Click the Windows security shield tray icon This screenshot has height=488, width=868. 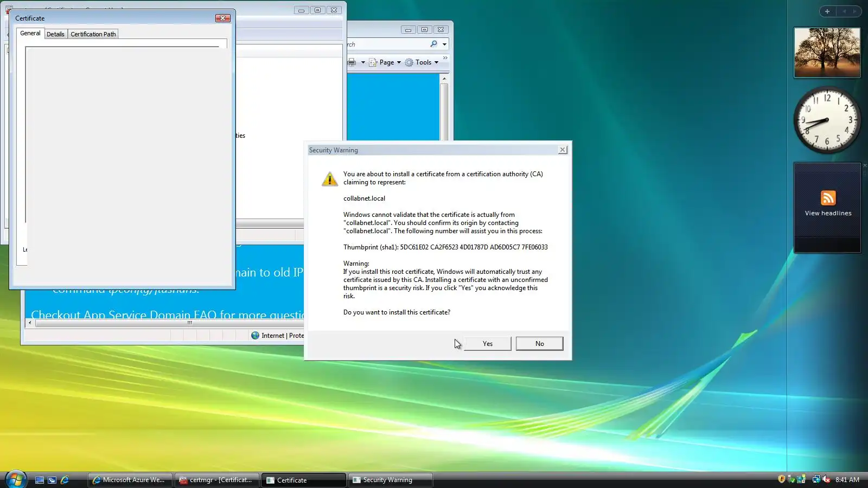[781, 479]
